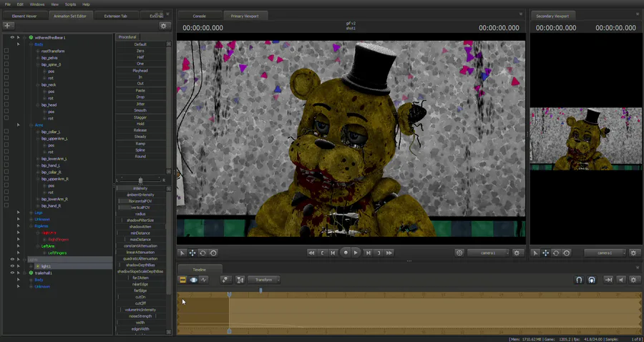Screen dimensions: 644x342
Task: Tick the checkbox beside bip_pelvis
Action: pos(6,58)
